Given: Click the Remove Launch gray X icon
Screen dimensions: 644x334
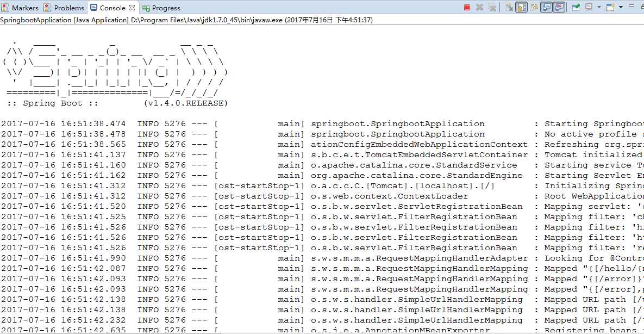Looking at the screenshot, I should (x=479, y=8).
